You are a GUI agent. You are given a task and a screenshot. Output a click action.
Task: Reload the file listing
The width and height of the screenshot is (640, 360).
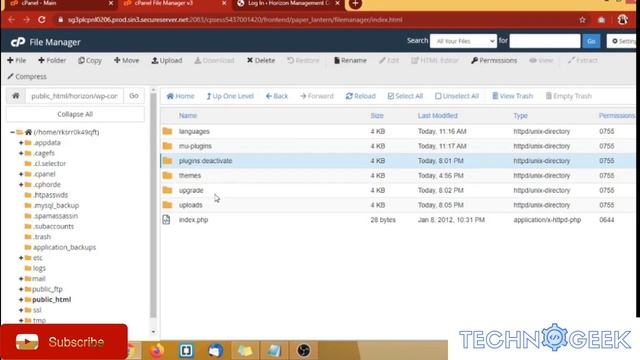(x=360, y=96)
